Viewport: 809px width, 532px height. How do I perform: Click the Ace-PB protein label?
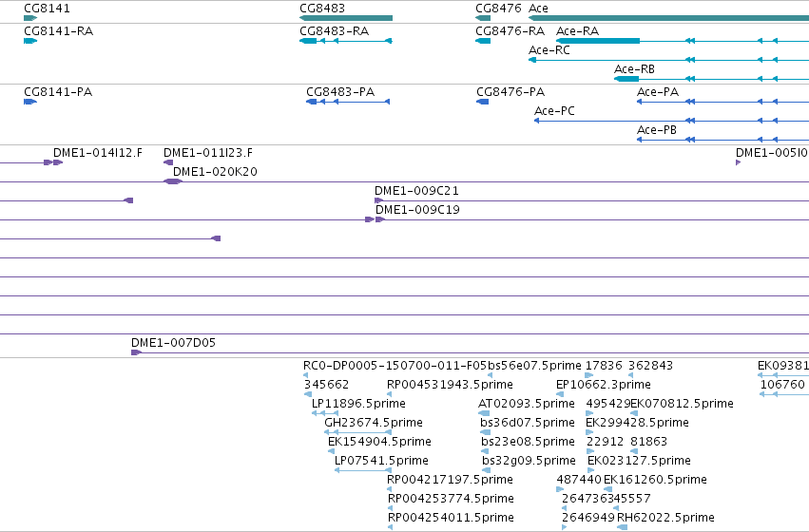click(x=657, y=130)
